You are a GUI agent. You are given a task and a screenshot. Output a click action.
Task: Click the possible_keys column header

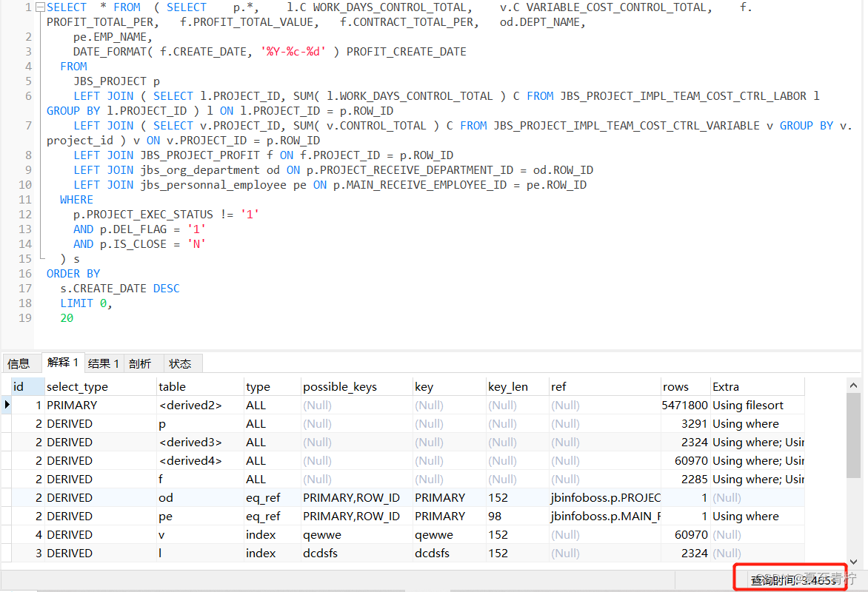tap(357, 387)
